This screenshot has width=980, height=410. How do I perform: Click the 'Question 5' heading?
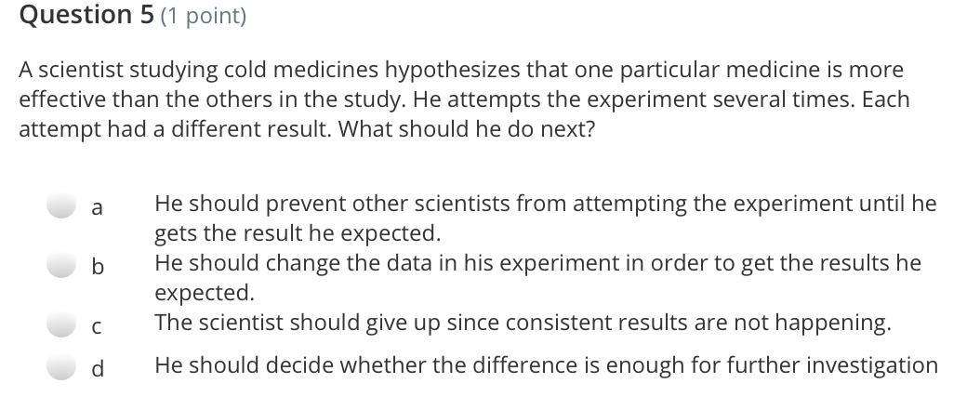pos(86,15)
